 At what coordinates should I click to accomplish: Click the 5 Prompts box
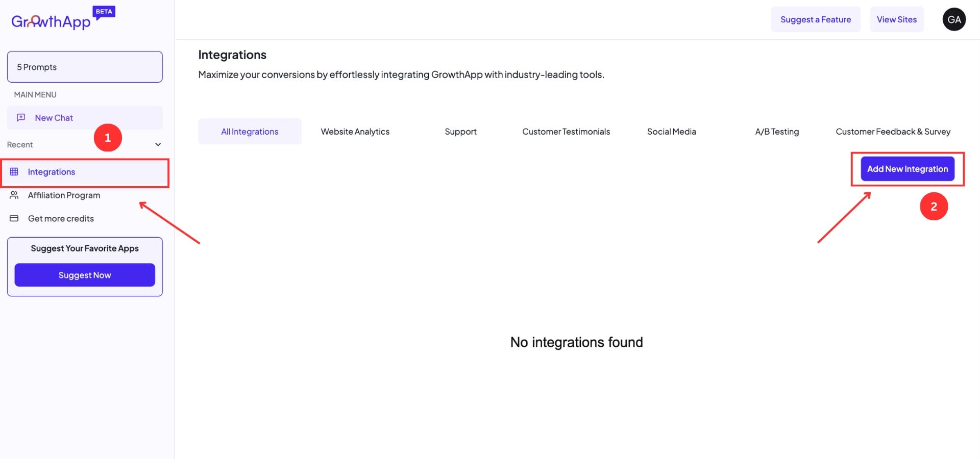pyautogui.click(x=85, y=67)
